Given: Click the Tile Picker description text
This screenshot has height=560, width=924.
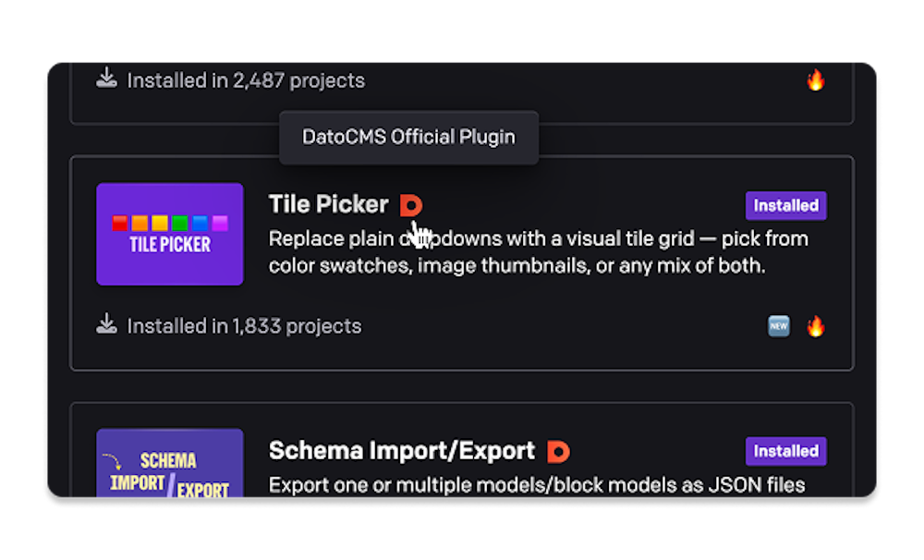Looking at the screenshot, I should coord(539,252).
